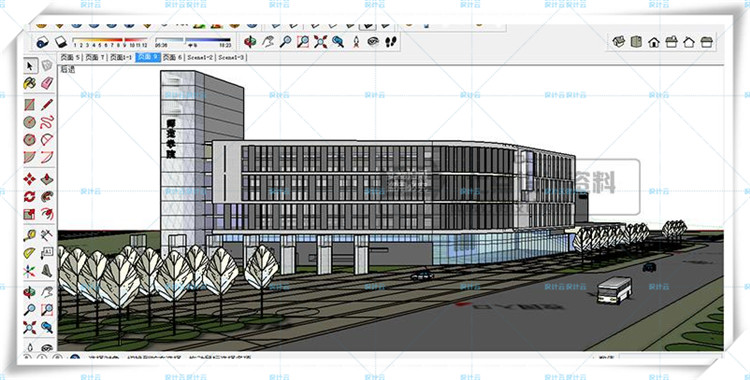Image resolution: width=750 pixels, height=380 pixels.
Task: Switch to the Iso standard view
Action: pyautogui.click(x=618, y=42)
